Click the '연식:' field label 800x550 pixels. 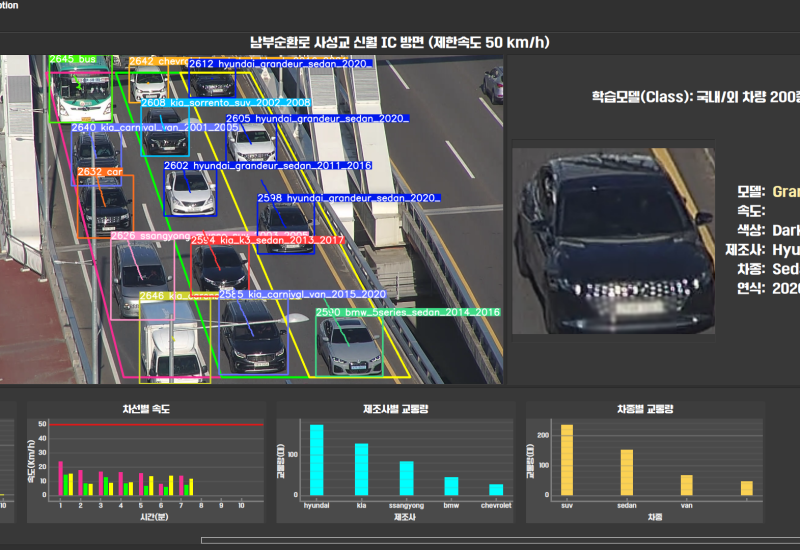[751, 288]
